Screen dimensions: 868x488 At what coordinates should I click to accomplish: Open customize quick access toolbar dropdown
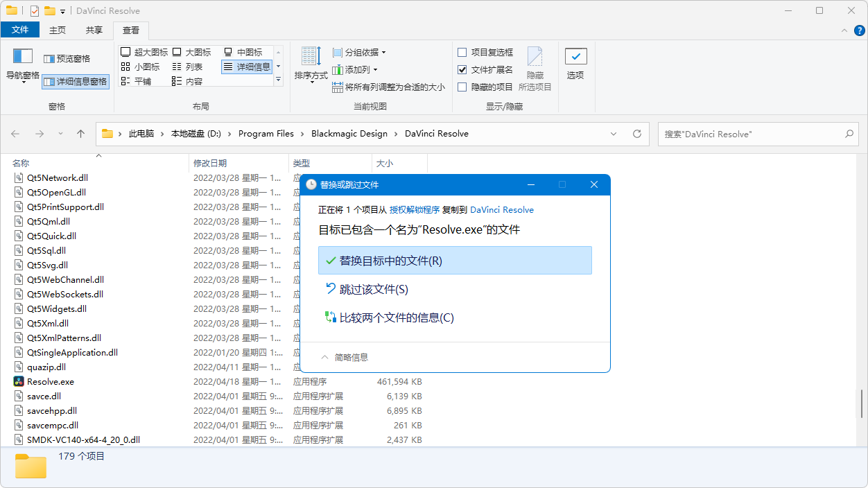pyautogui.click(x=62, y=11)
